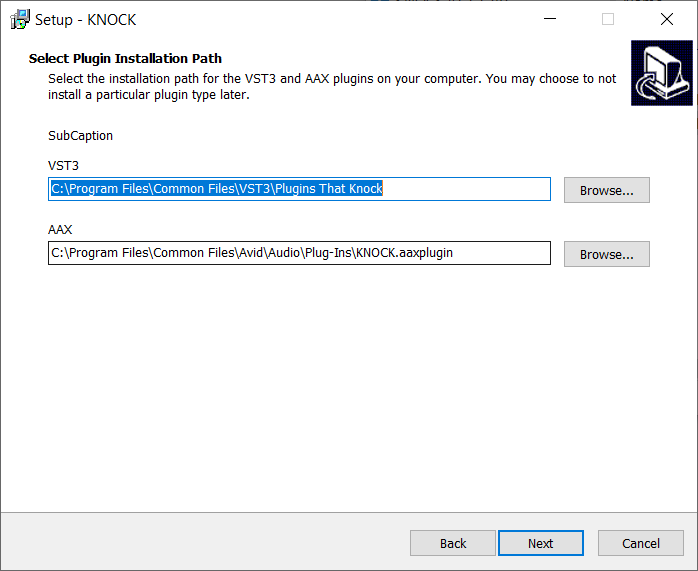Viewport: 698px width, 571px height.
Task: Browse for the AAX install folder
Action: point(606,254)
